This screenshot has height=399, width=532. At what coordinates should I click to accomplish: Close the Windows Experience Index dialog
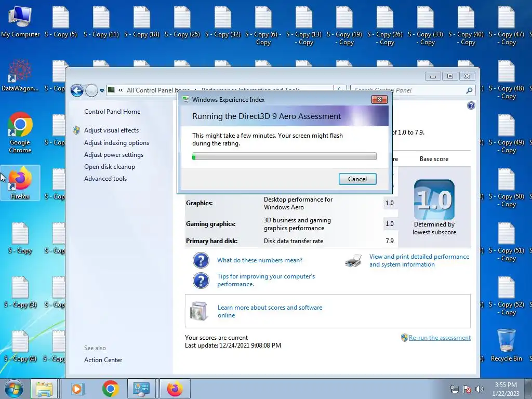379,99
